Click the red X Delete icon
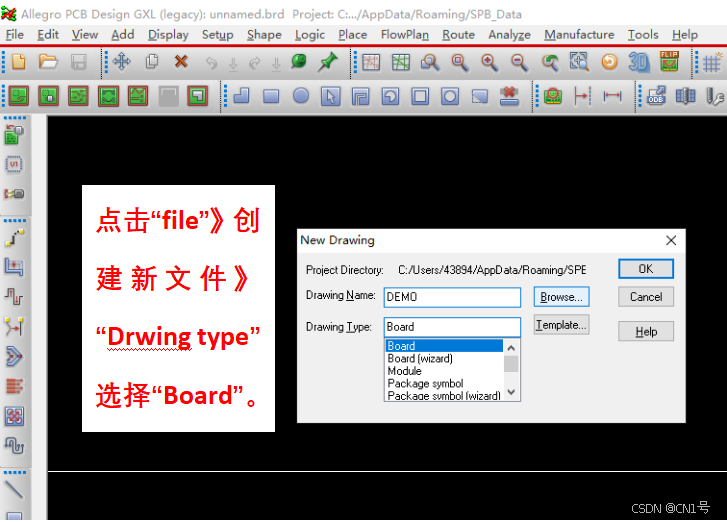Viewport: 727px width, 522px height. tap(181, 61)
